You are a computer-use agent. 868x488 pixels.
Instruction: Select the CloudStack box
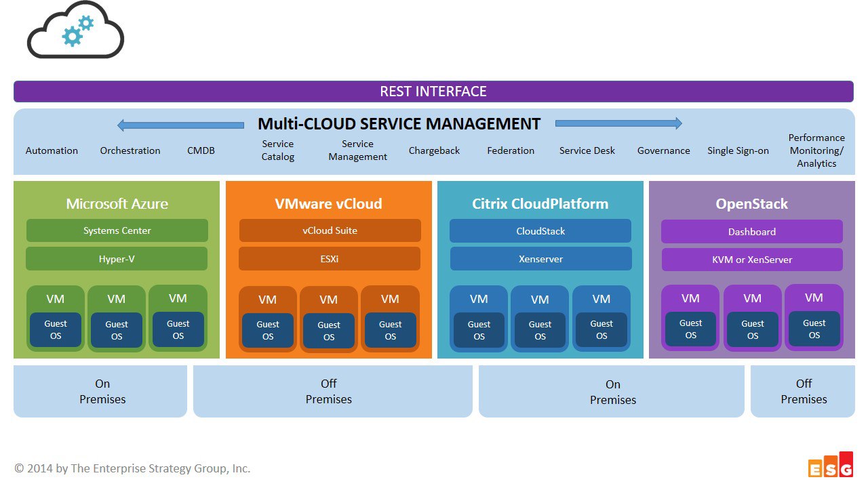(540, 230)
